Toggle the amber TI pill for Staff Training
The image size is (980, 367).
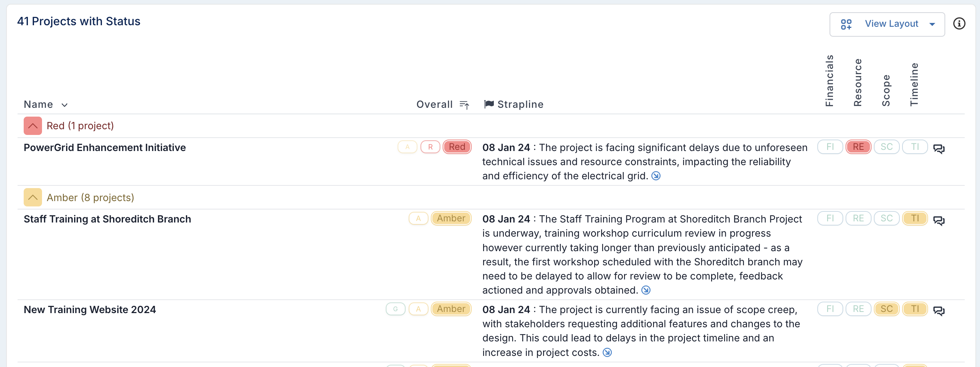915,218
